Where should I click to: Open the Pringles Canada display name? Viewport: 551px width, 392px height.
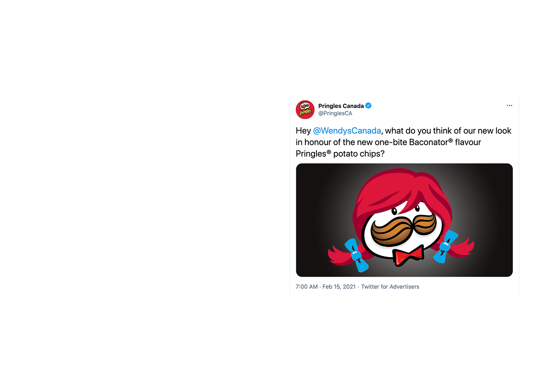[341, 106]
